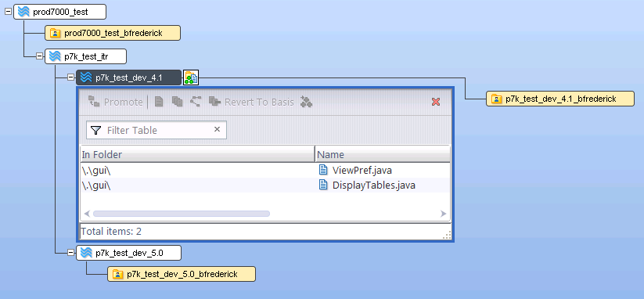644x299 pixels.
Task: Click the table's left scroll arrow
Action: coord(87,214)
